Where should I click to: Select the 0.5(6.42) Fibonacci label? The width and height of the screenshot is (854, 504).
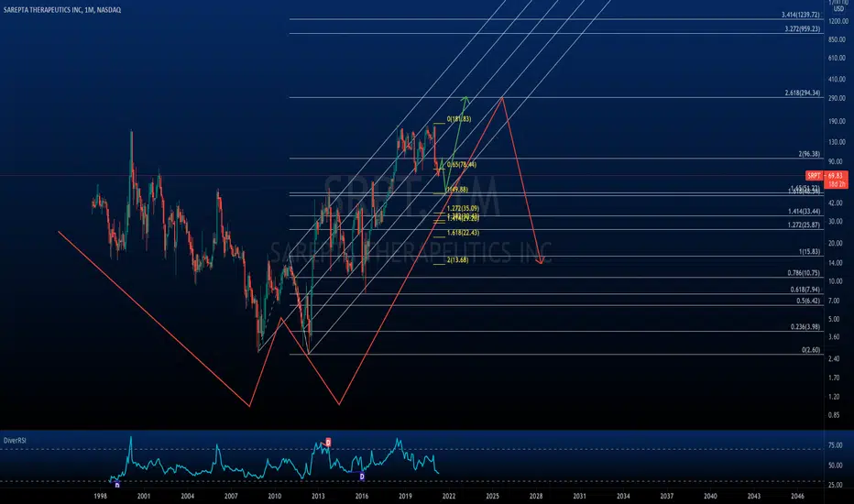(808, 301)
